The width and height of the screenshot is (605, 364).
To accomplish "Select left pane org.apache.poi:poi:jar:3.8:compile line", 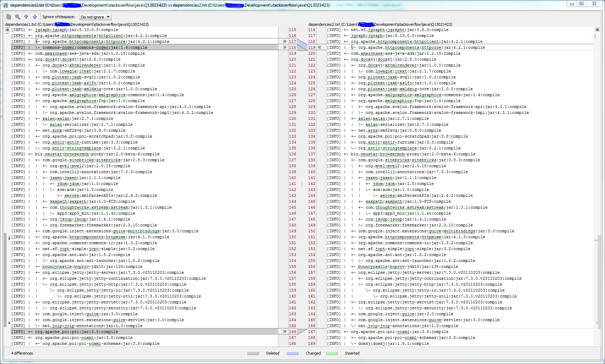I will [x=144, y=332].
